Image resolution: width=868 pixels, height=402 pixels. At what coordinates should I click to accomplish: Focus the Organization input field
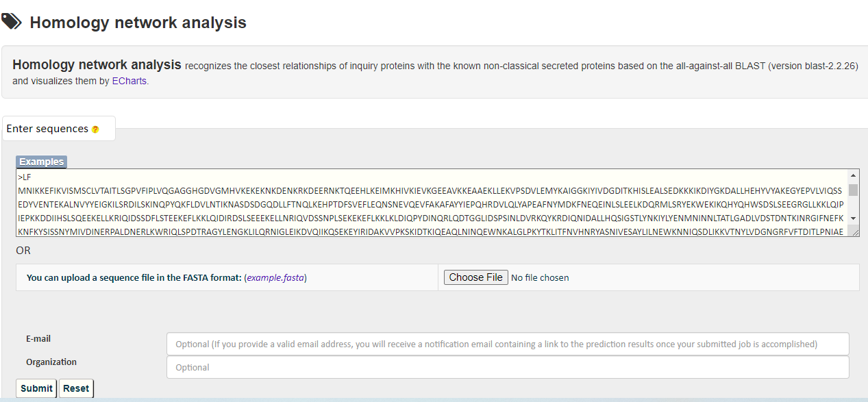507,367
